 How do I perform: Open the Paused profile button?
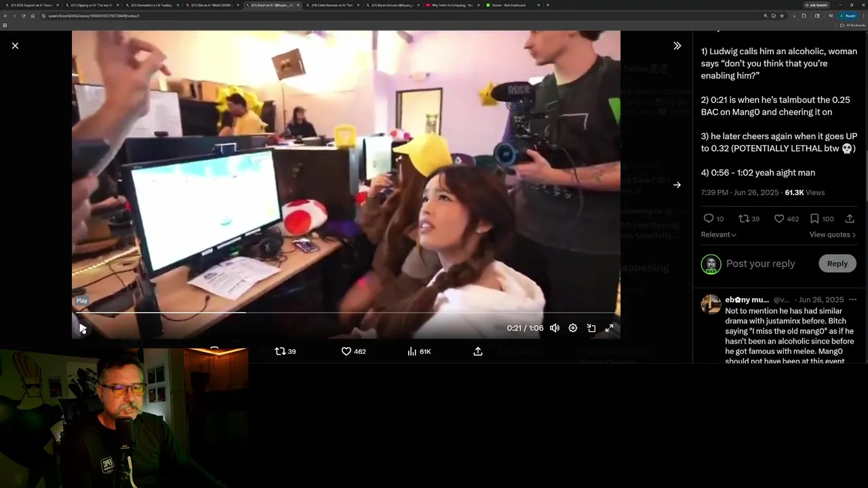click(x=847, y=16)
